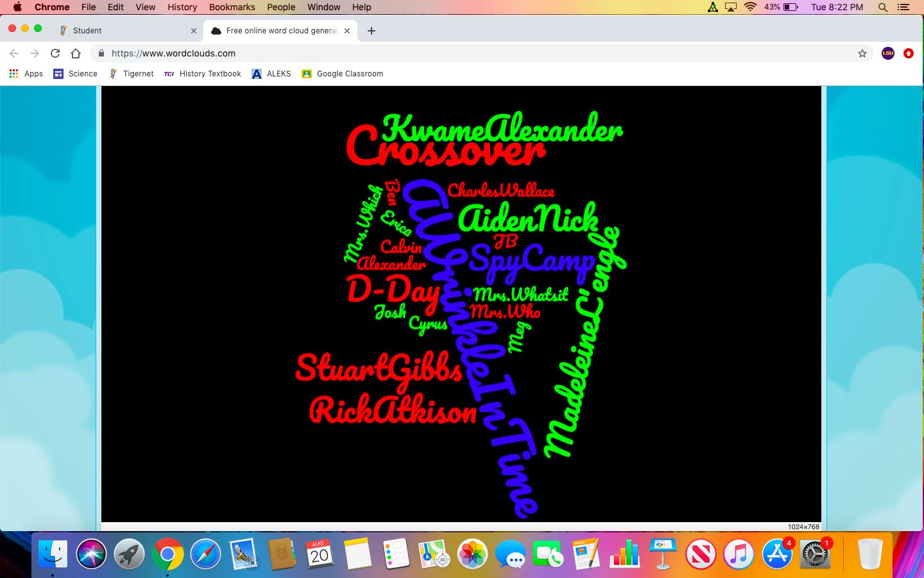Open Wi-Fi status menu
Viewport: 924px width, 578px height.
click(x=750, y=7)
